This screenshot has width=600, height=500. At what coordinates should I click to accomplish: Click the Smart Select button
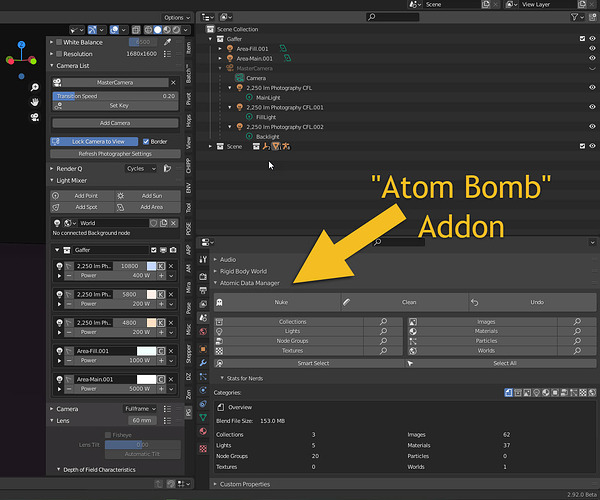309,363
